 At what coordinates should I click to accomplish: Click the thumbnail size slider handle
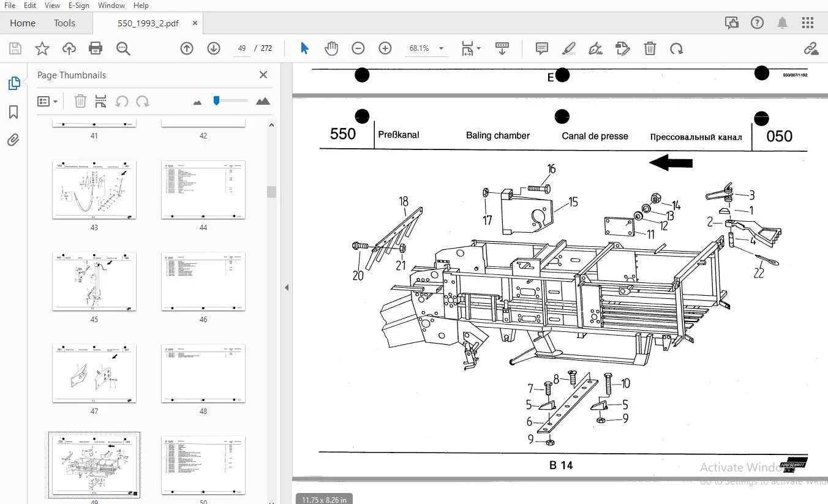click(x=216, y=100)
